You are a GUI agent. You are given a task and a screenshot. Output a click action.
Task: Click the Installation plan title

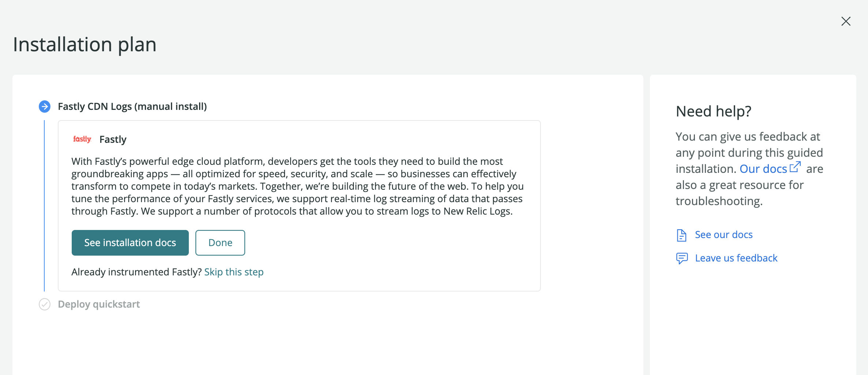tap(85, 44)
